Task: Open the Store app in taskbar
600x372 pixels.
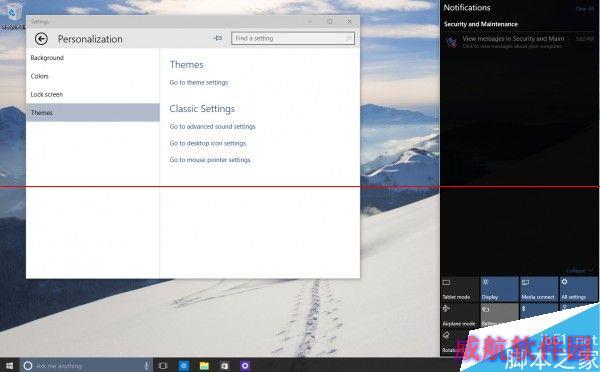Action: click(x=225, y=366)
